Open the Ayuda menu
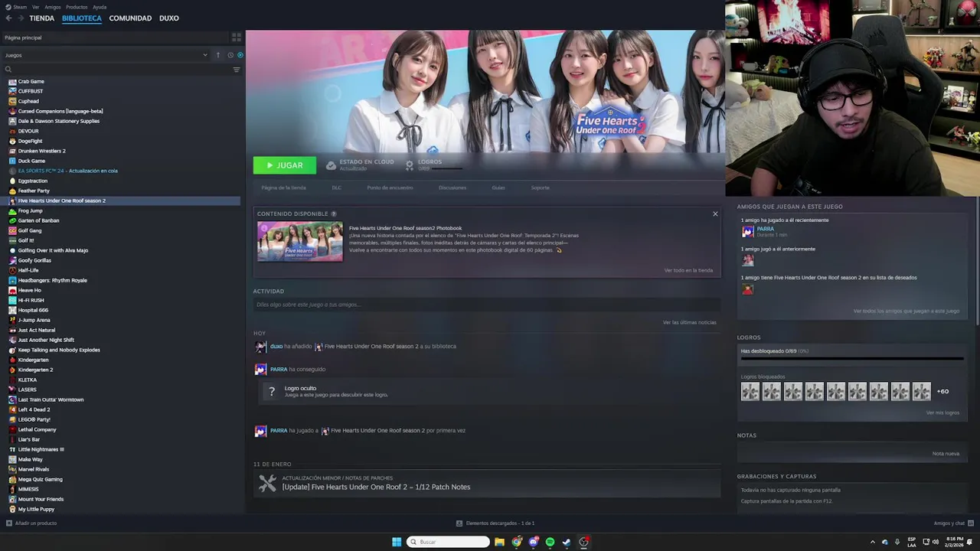Image resolution: width=980 pixels, height=551 pixels. click(100, 7)
